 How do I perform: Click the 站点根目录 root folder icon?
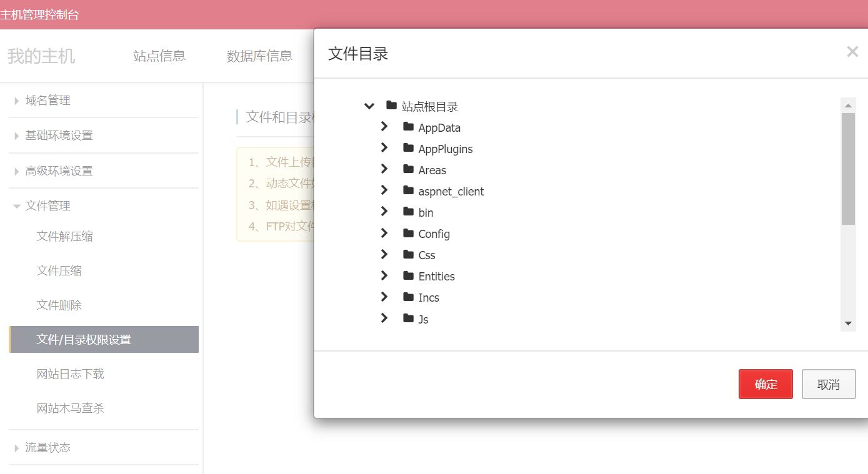(392, 106)
